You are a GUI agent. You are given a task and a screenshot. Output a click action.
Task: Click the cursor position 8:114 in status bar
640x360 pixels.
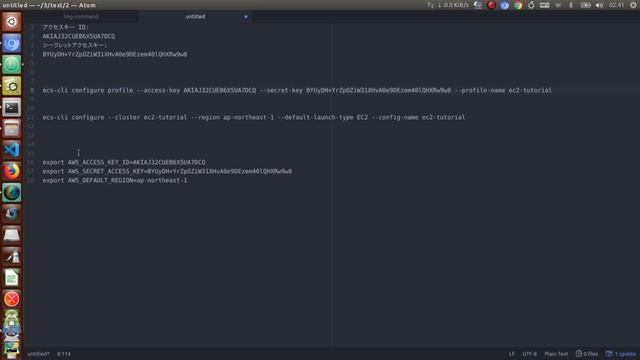point(64,354)
